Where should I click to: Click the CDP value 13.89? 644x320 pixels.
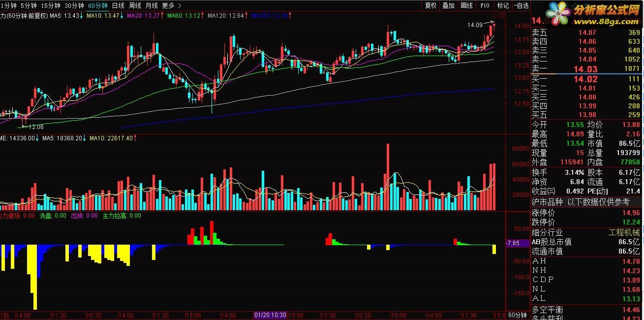(631, 280)
